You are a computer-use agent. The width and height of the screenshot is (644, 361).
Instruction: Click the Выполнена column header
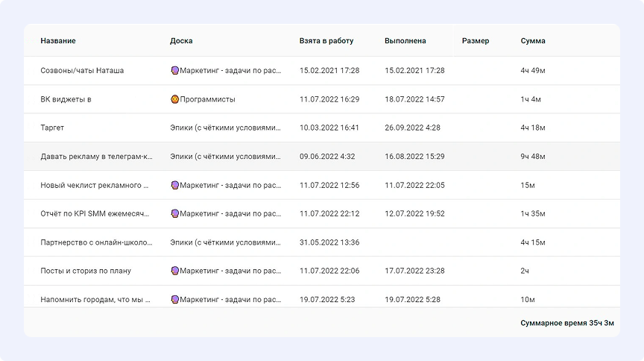point(406,41)
